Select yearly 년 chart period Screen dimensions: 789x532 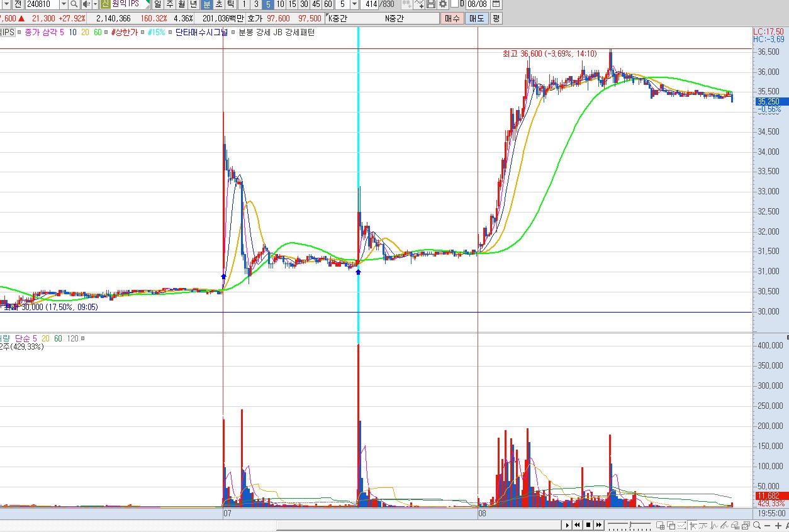(193, 4)
